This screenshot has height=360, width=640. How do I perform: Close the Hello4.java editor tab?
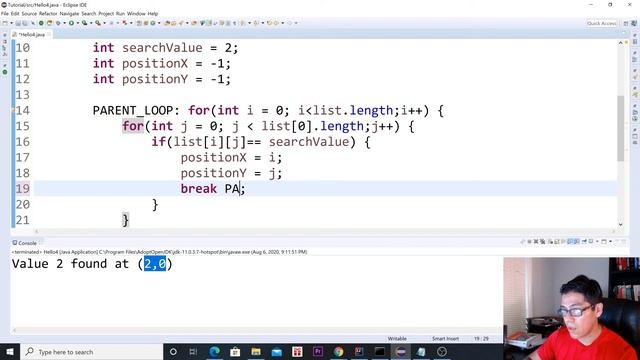[x=49, y=34]
